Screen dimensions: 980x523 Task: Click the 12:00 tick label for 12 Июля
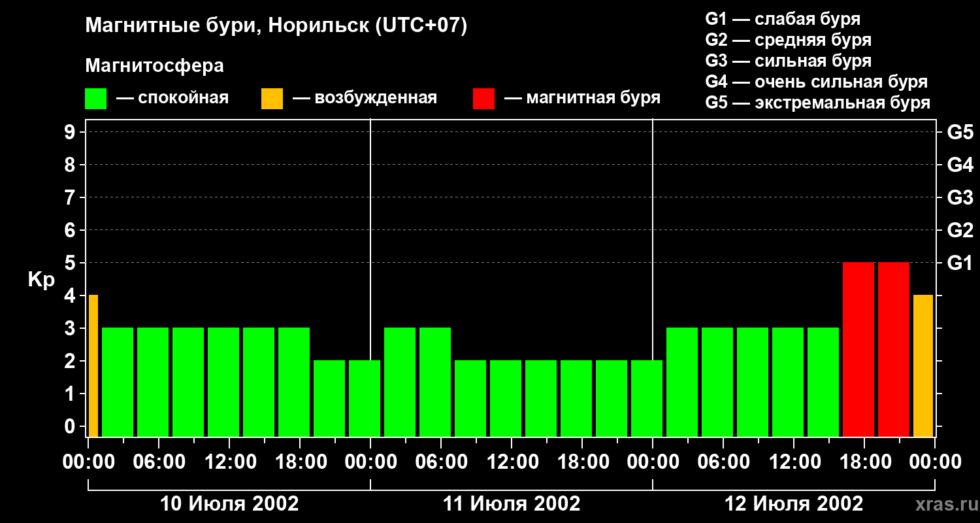click(794, 462)
